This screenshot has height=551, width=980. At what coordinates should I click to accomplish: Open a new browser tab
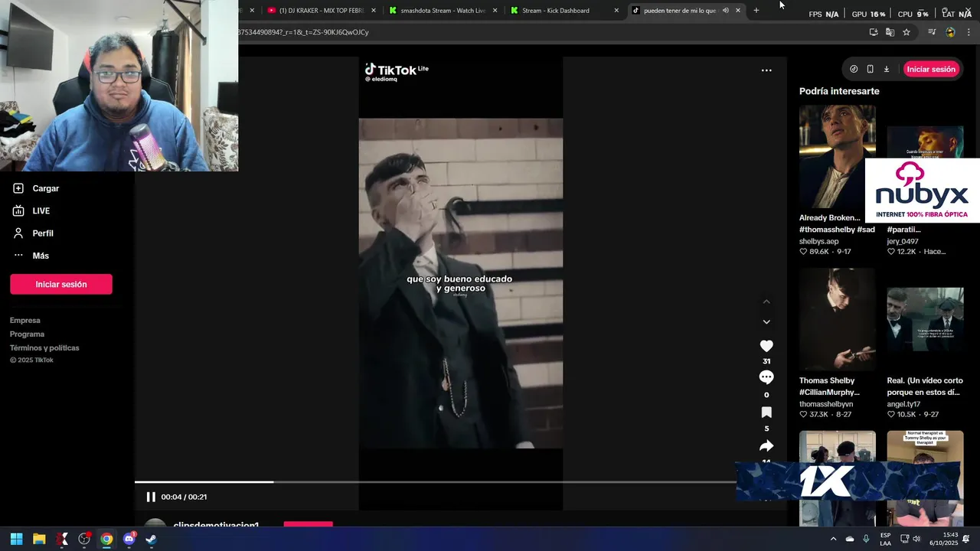point(756,11)
